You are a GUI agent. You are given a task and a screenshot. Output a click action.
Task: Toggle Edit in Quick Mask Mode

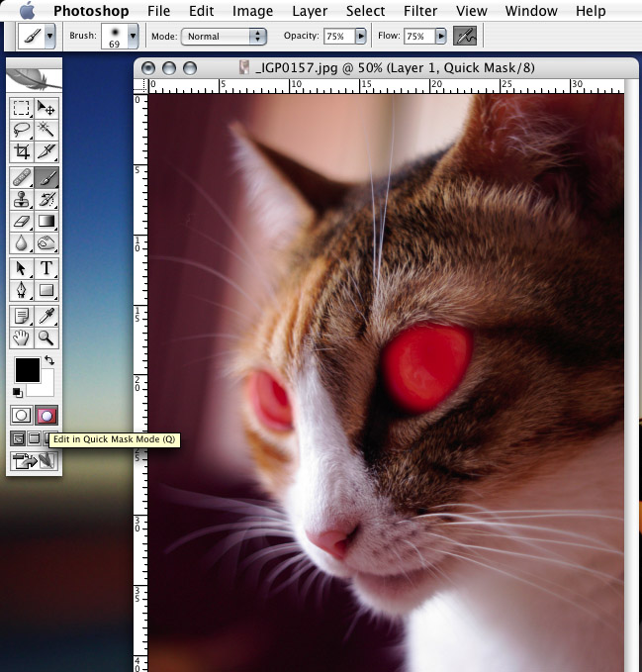46,416
